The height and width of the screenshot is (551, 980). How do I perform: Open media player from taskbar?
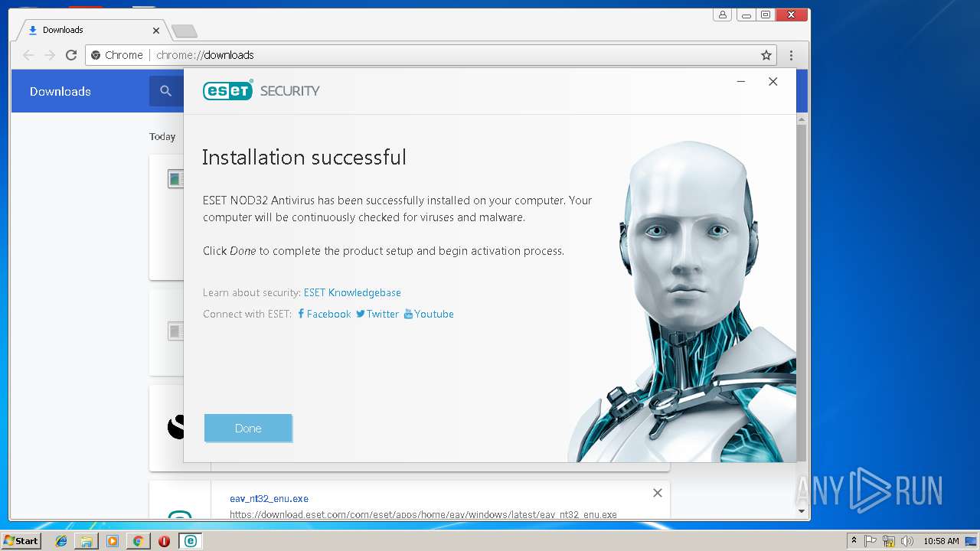113,541
